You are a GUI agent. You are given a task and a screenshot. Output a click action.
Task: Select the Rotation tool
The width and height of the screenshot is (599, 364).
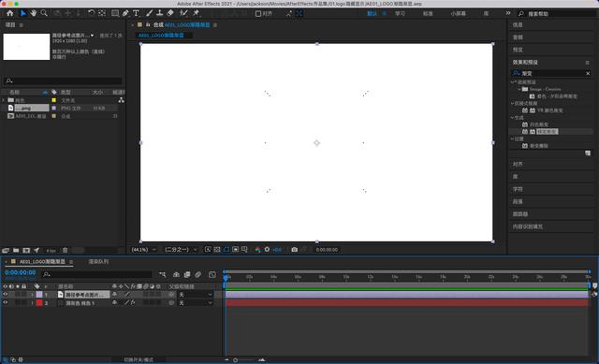tap(92, 13)
